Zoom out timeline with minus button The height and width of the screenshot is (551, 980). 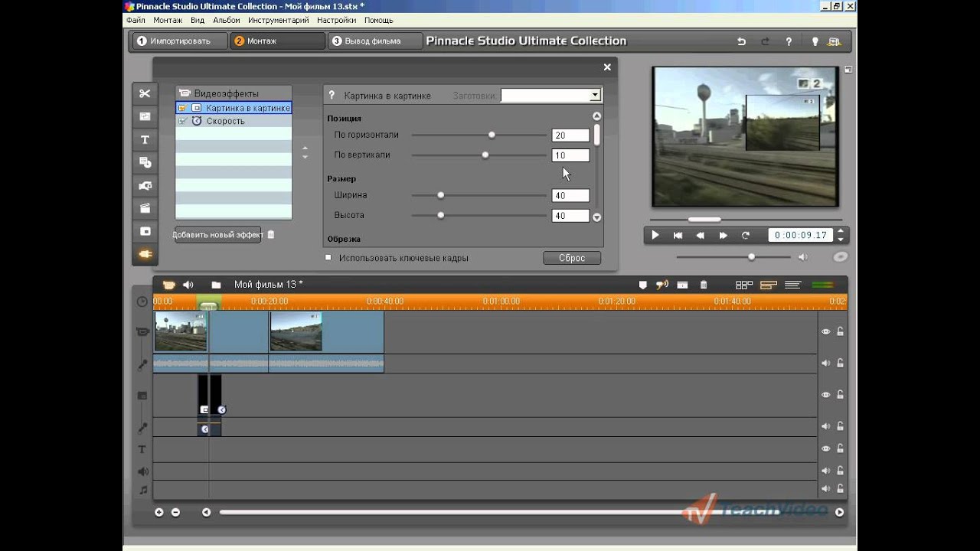(x=175, y=512)
